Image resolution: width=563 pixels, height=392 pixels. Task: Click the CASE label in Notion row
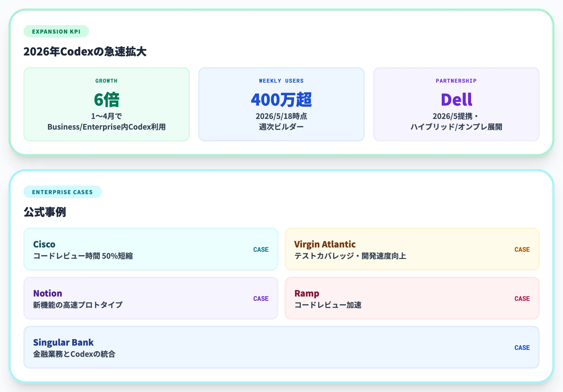coord(261,299)
